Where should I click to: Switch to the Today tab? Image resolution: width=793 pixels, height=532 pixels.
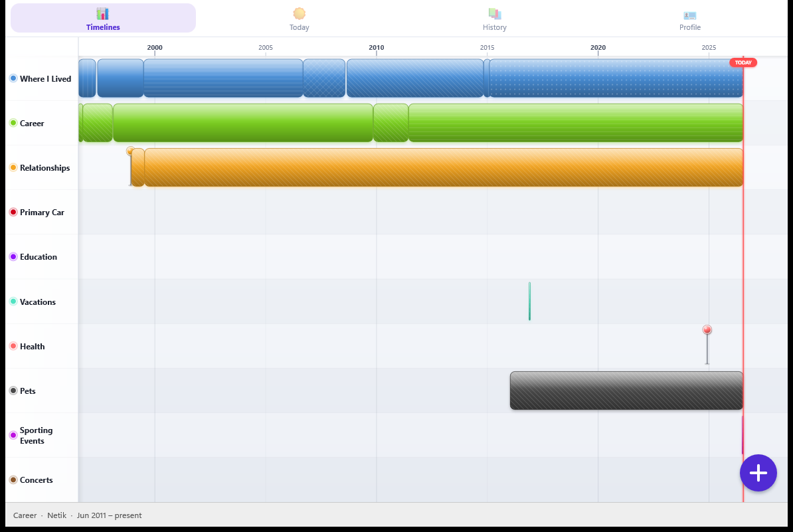299,18
